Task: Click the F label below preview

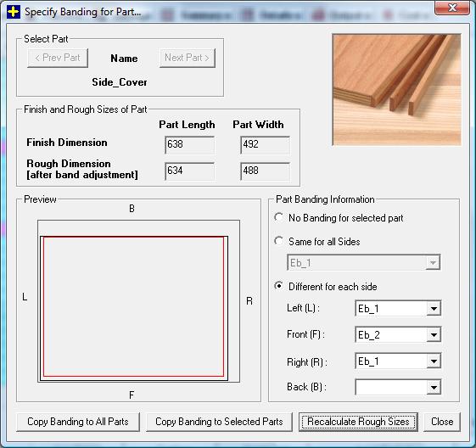Action: [x=132, y=395]
